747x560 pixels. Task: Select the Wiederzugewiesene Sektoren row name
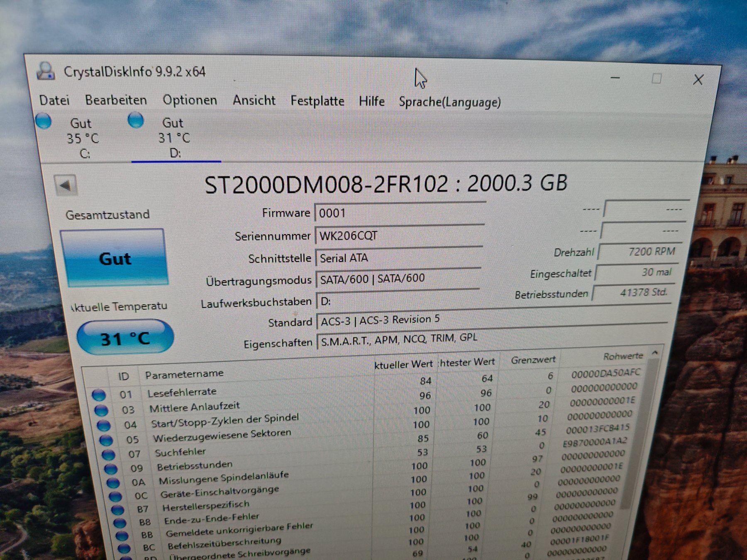coord(222,436)
